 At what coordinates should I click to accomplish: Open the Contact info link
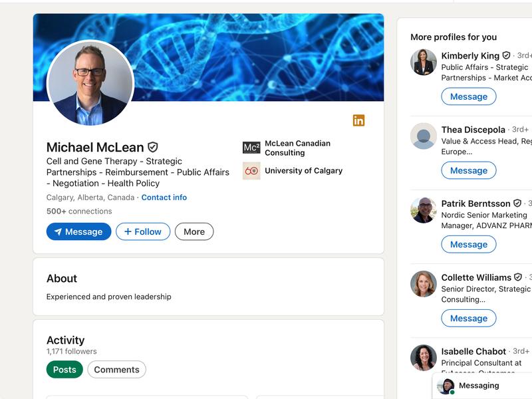click(x=164, y=198)
